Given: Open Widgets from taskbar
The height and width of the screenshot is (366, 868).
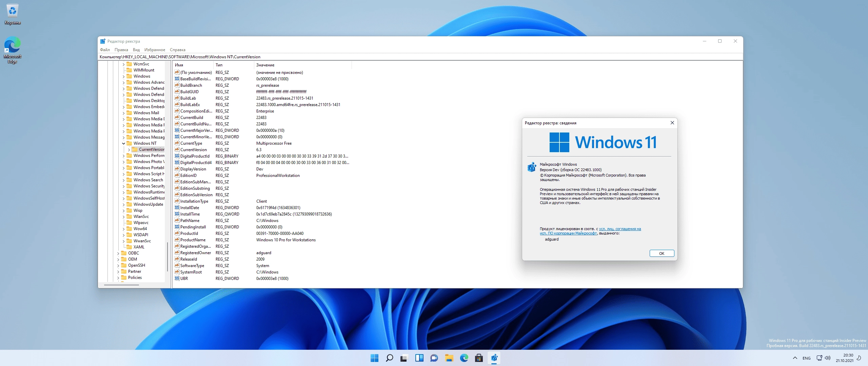Looking at the screenshot, I should (419, 358).
